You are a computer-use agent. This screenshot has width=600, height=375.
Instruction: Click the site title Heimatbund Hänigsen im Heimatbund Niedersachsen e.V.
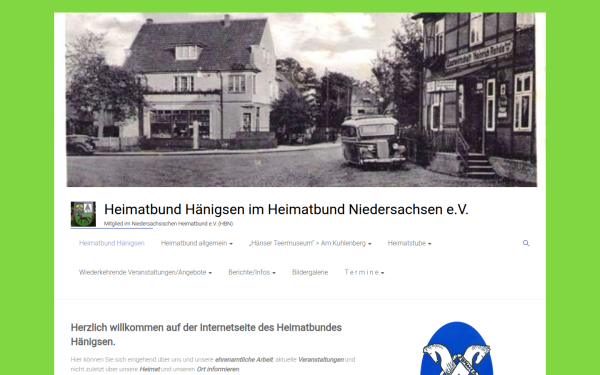pyautogui.click(x=286, y=209)
